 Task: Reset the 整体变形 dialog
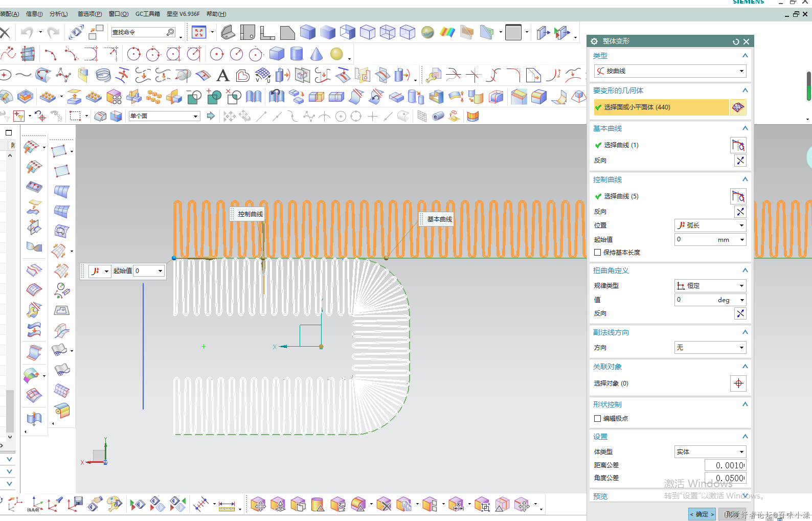(736, 41)
